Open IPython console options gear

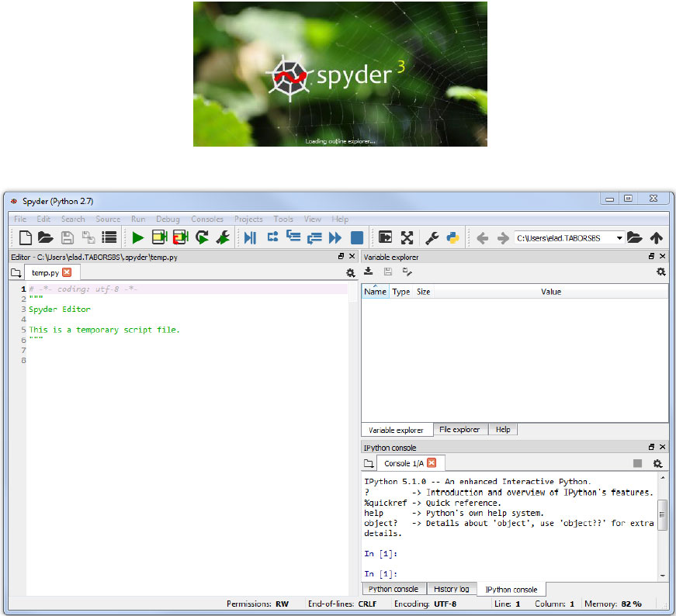coord(657,463)
